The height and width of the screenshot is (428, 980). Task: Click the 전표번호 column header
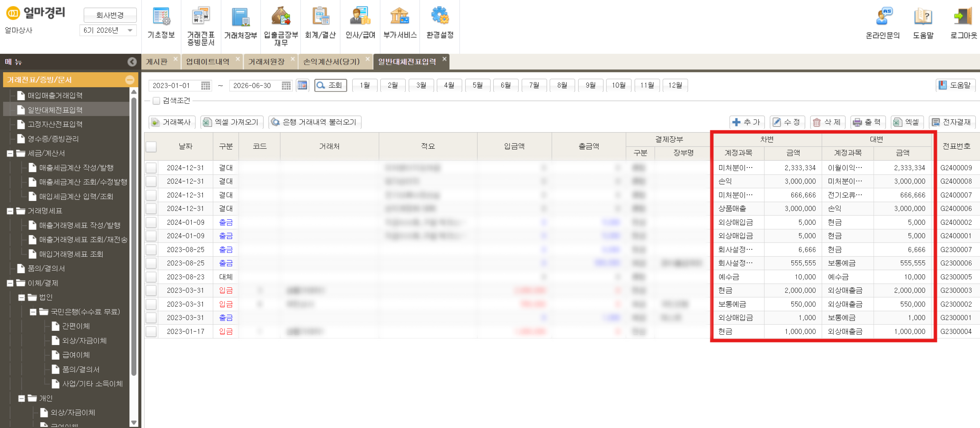[x=956, y=146]
